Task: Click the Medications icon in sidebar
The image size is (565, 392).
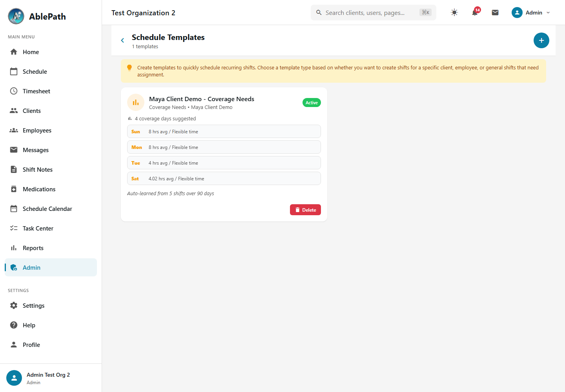Action: 14,189
